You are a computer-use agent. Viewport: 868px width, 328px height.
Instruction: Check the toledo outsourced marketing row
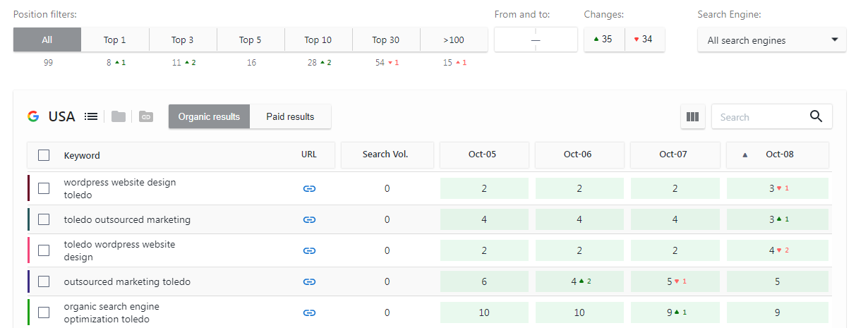pos(44,219)
